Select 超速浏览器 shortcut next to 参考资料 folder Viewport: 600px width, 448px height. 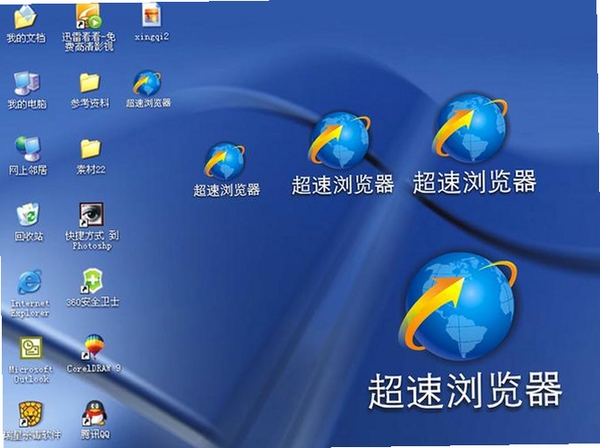coord(147,83)
